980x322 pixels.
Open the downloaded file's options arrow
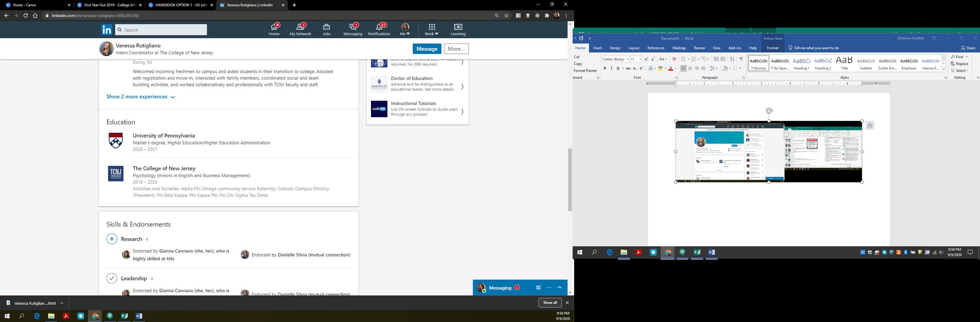point(62,303)
